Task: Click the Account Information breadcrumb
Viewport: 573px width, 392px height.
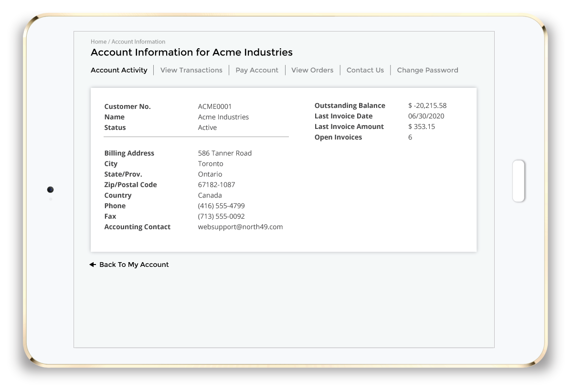Action: point(138,42)
